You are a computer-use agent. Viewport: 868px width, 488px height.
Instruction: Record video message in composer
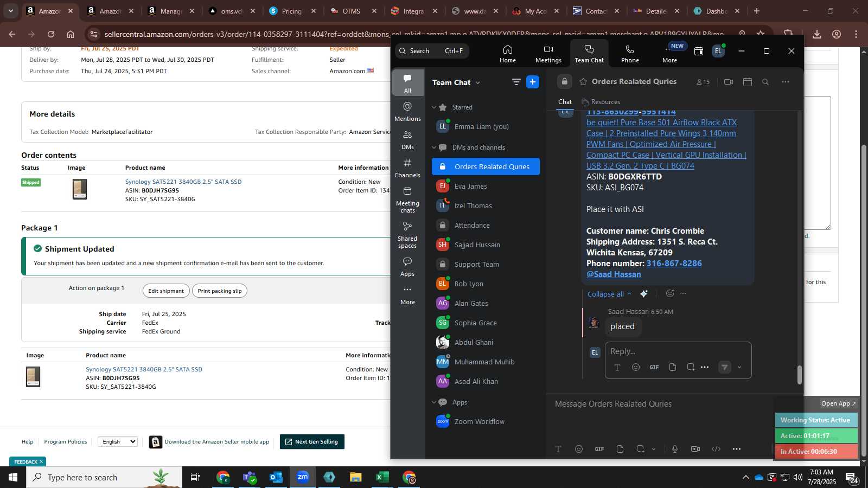pos(695,449)
